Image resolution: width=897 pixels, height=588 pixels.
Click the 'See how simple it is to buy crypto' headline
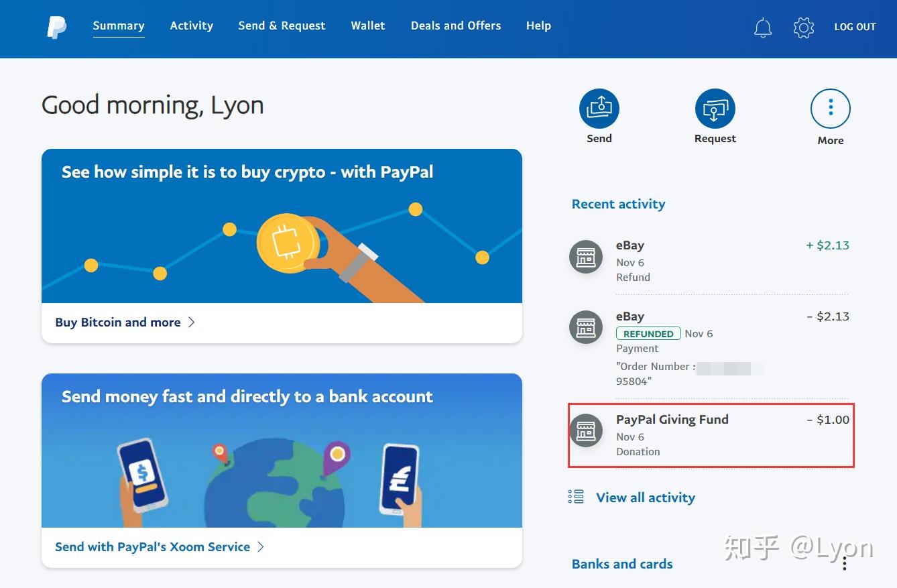pyautogui.click(x=247, y=172)
